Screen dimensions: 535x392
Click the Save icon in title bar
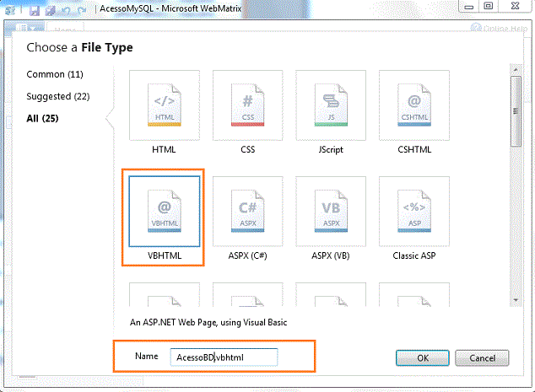click(35, 11)
